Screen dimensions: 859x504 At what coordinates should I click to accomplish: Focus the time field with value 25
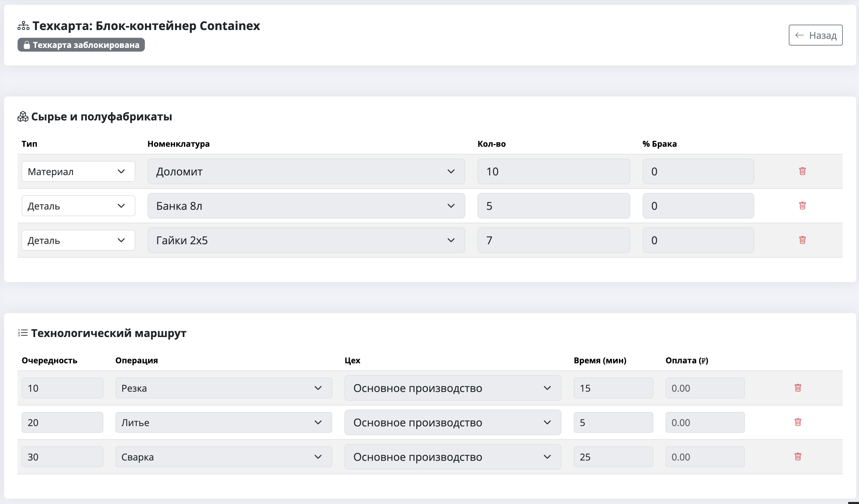pos(613,457)
